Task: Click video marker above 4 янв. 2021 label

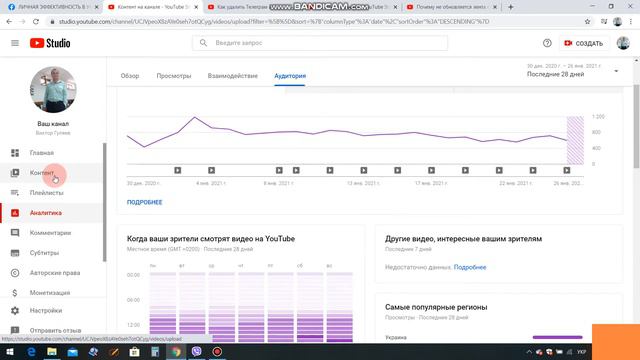Action: coord(211,170)
